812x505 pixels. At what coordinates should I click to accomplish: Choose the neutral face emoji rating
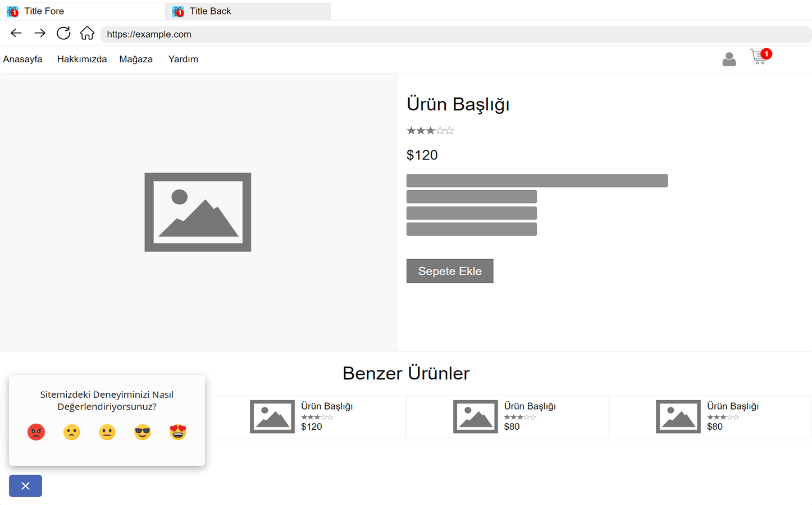click(107, 432)
